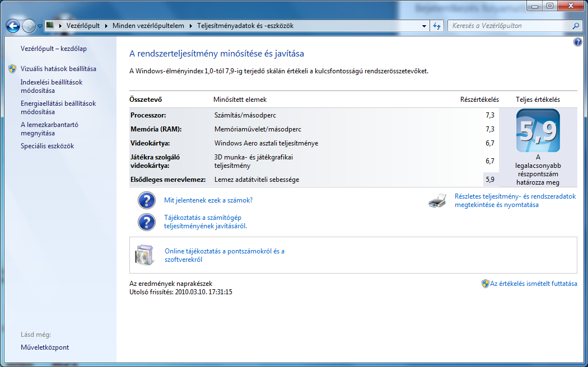Maximize the window

pyautogui.click(x=550, y=6)
